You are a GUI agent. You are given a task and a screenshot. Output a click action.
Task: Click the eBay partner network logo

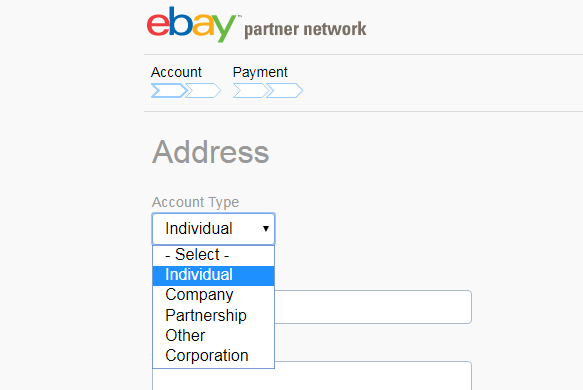click(x=257, y=25)
